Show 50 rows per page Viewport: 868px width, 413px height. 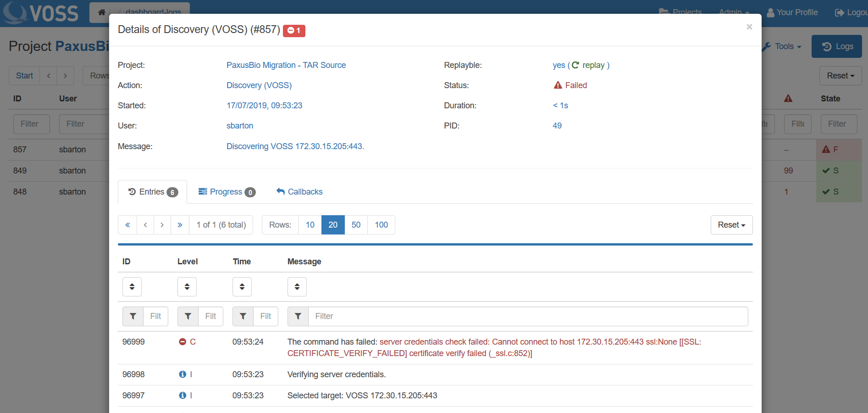point(356,225)
